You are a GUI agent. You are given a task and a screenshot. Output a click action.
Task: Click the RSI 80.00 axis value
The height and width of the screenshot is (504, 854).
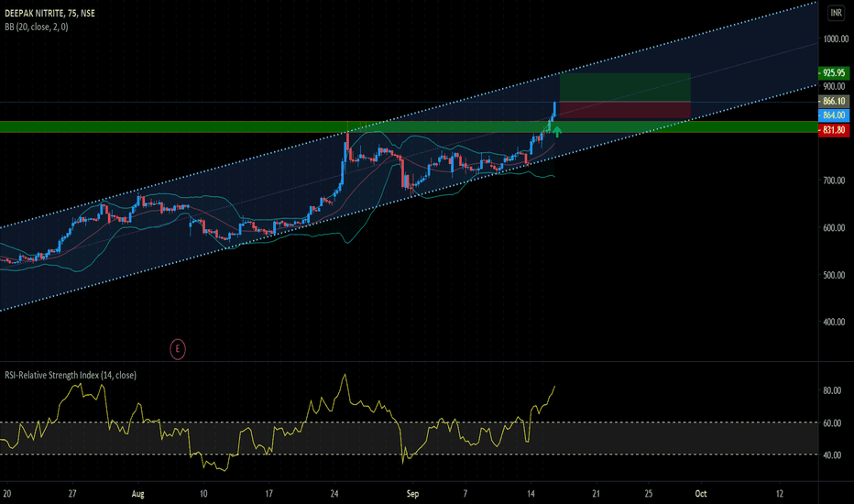(x=832, y=390)
